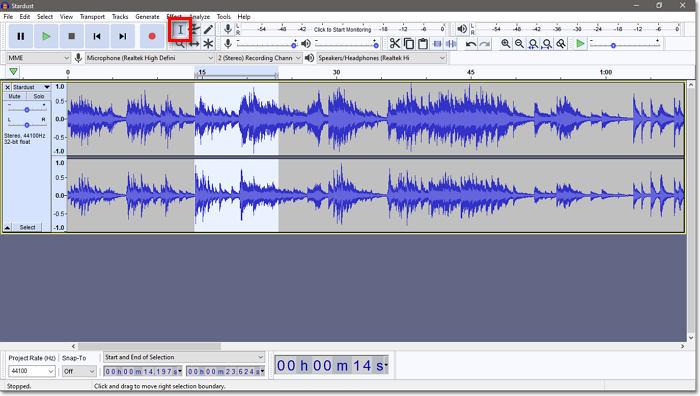This screenshot has height=396, width=700.
Task: Fit the whole project in the window
Action: 547,43
